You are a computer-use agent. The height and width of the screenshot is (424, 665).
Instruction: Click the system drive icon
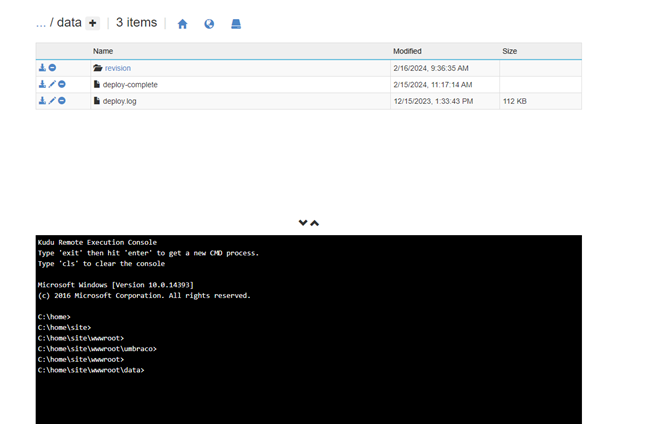[236, 24]
